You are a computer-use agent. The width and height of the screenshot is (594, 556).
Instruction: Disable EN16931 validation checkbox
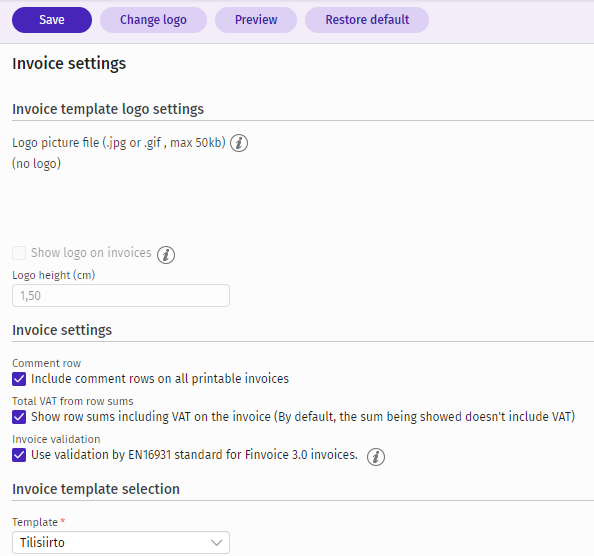tap(19, 454)
